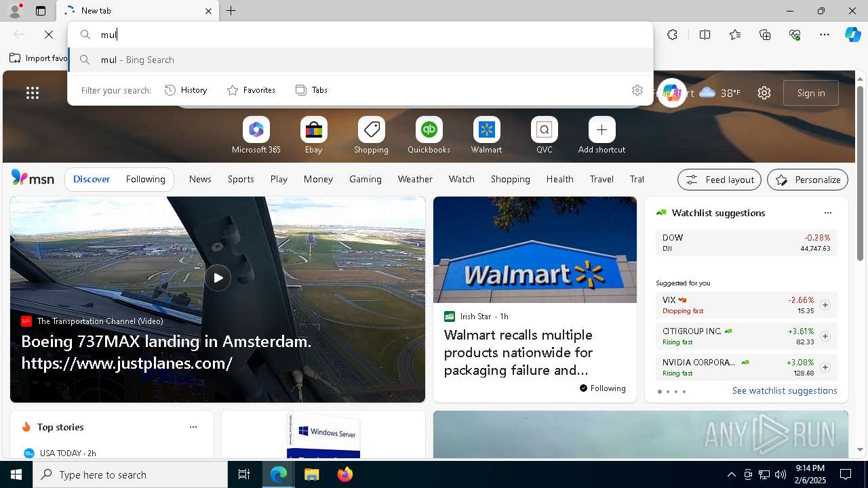Image resolution: width=868 pixels, height=488 pixels.
Task: Open the Play category
Action: (279, 179)
